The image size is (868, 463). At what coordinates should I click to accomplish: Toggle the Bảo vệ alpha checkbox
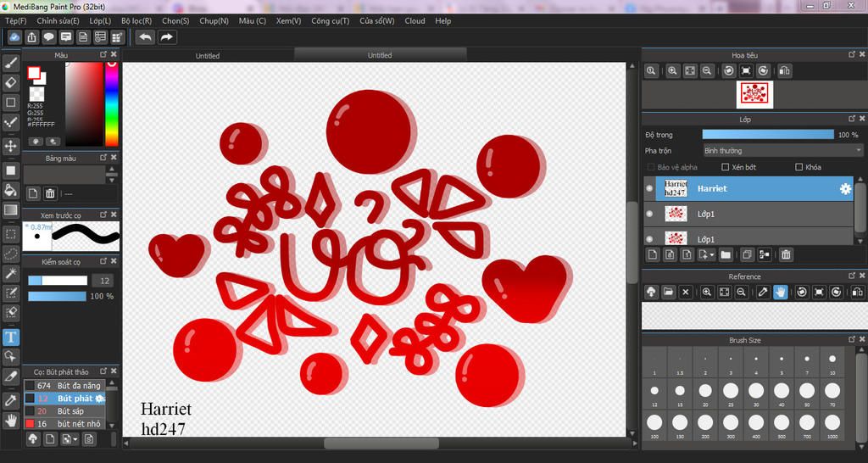(x=650, y=167)
